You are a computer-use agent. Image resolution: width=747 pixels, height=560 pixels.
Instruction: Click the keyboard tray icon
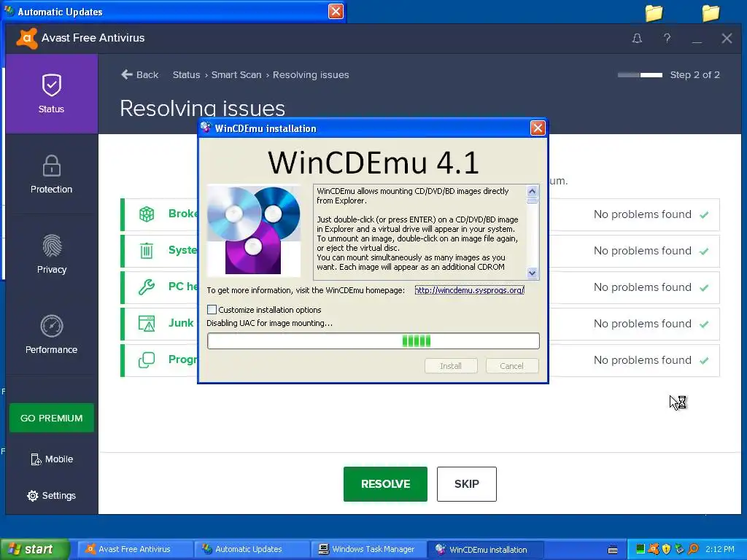(613, 550)
